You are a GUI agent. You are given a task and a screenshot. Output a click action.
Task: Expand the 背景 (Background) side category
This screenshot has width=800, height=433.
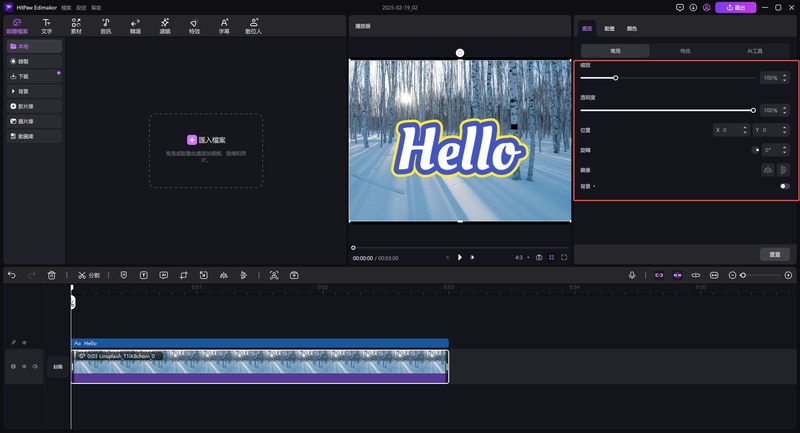20,90
